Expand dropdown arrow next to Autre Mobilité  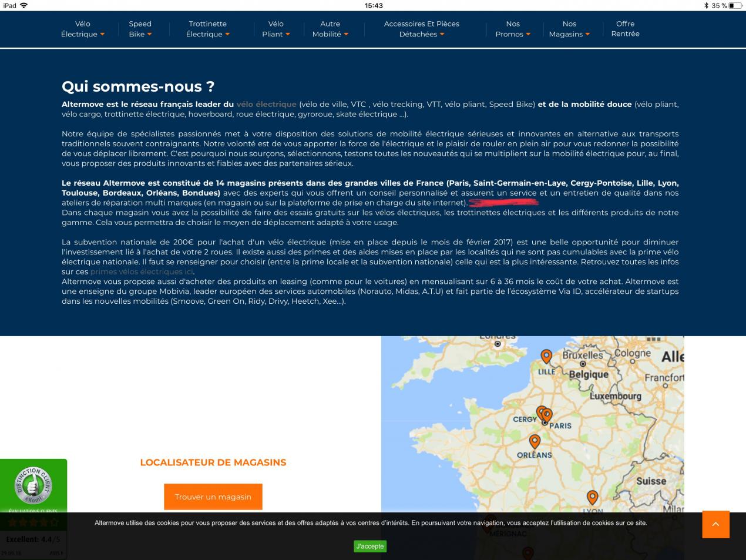346,34
